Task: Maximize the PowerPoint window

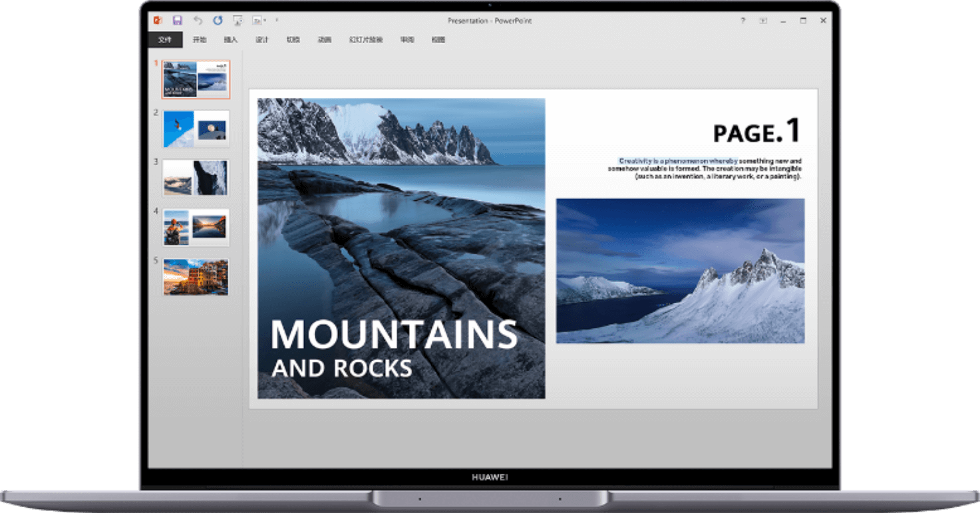Action: [x=803, y=21]
